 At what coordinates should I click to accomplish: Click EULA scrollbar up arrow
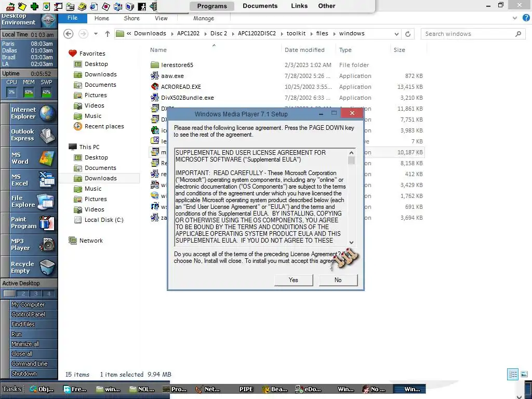(x=352, y=153)
